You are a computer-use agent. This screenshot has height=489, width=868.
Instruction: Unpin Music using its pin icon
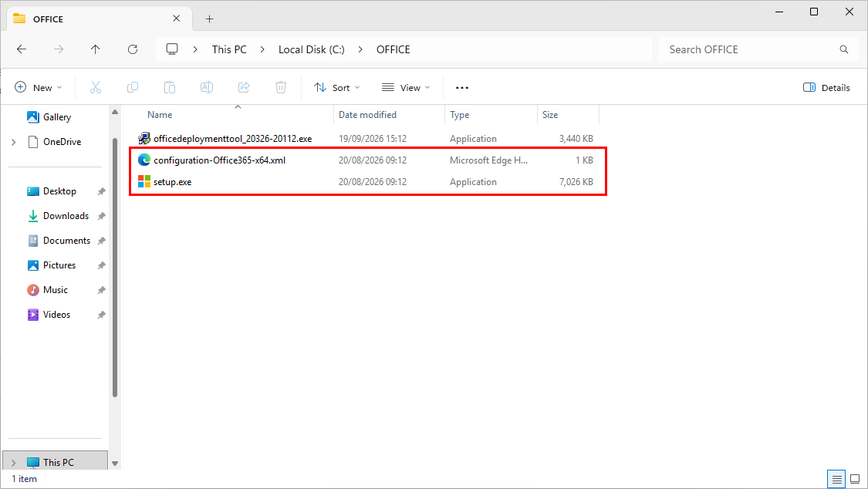tap(101, 290)
